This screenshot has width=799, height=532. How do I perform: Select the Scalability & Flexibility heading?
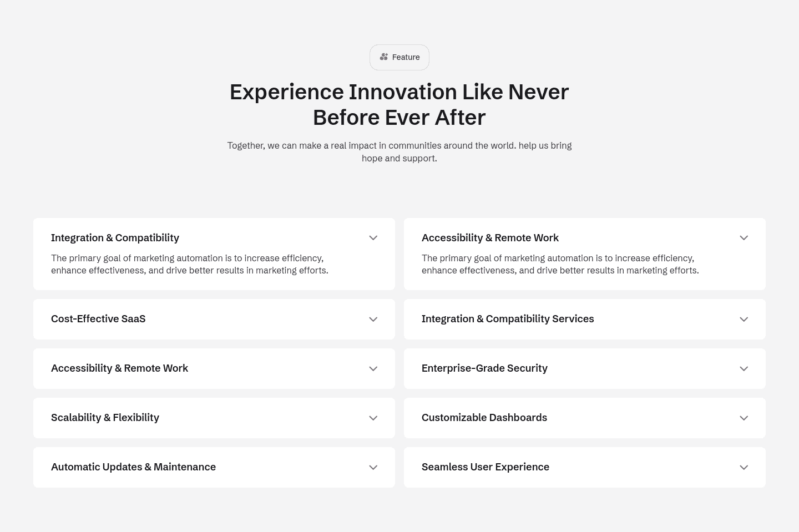tap(105, 418)
